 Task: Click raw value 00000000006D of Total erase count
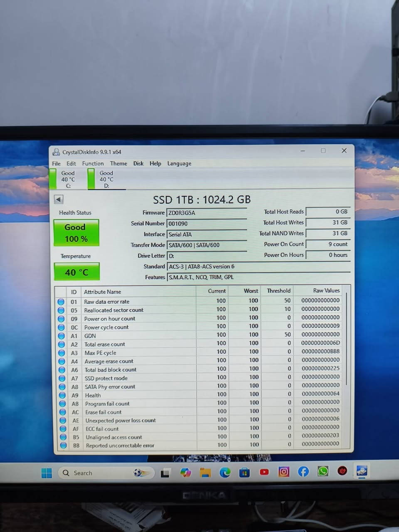(x=320, y=343)
